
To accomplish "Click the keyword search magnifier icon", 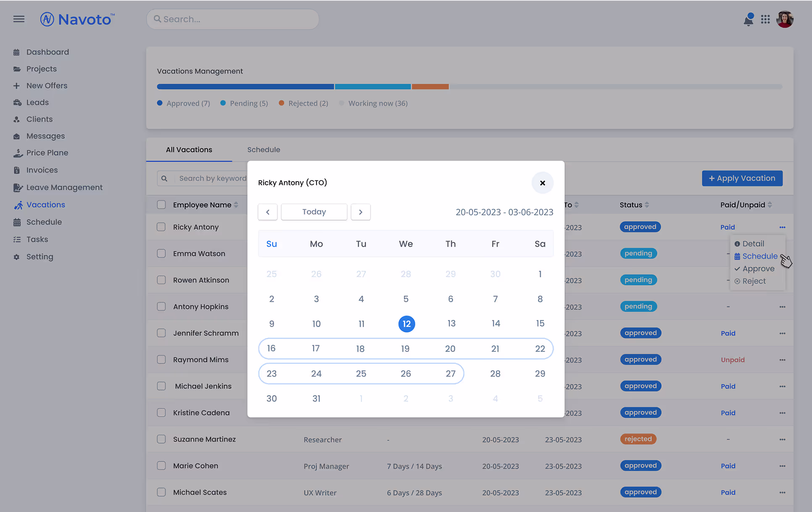I will coord(164,179).
